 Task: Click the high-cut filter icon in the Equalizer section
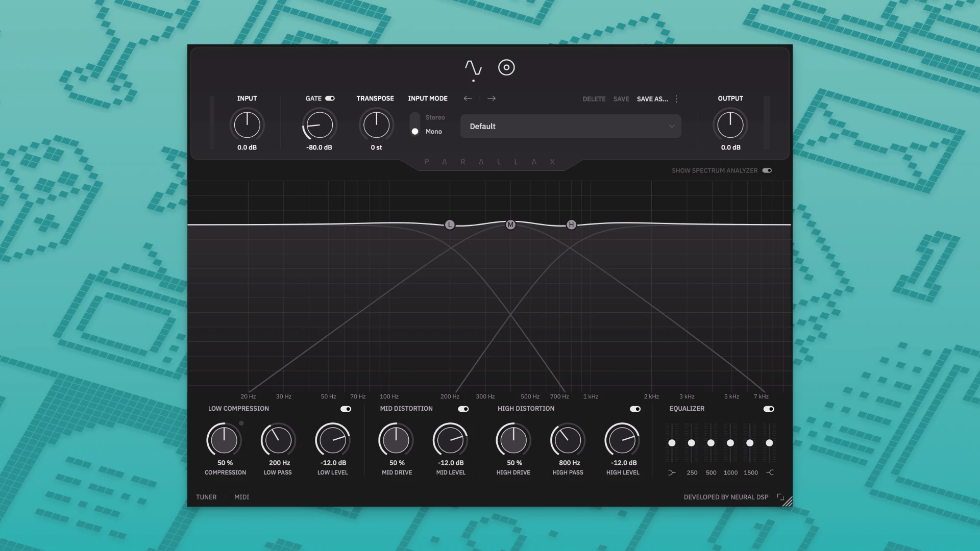pos(770,472)
